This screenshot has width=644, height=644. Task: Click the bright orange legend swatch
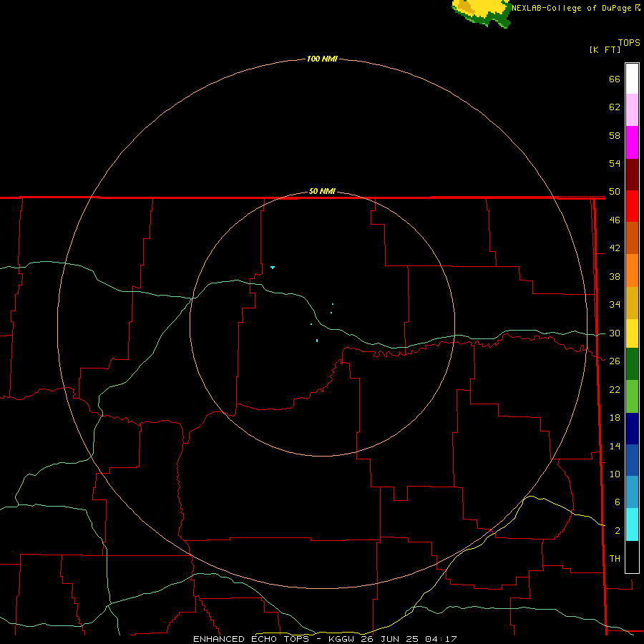click(x=632, y=270)
